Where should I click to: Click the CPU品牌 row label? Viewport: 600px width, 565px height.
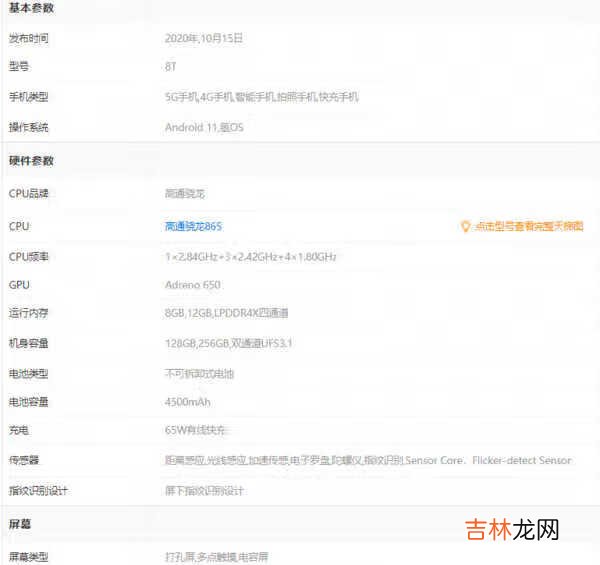pyautogui.click(x=29, y=194)
